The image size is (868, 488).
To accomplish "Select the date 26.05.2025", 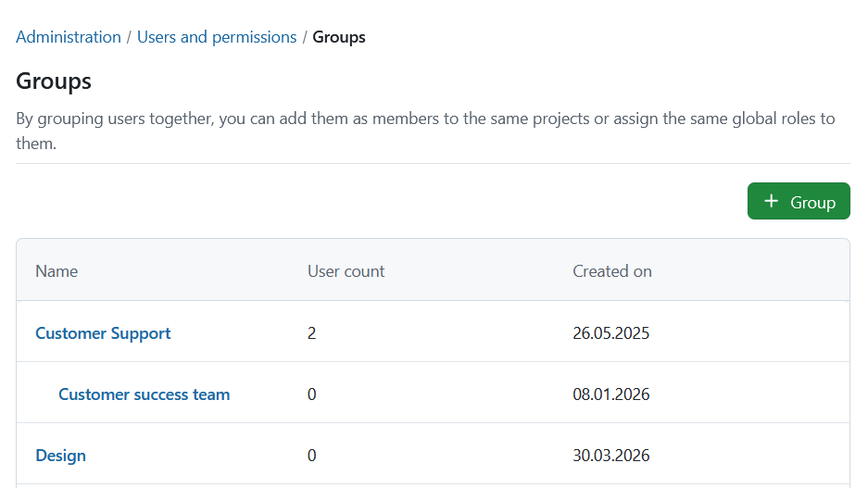I will click(611, 333).
